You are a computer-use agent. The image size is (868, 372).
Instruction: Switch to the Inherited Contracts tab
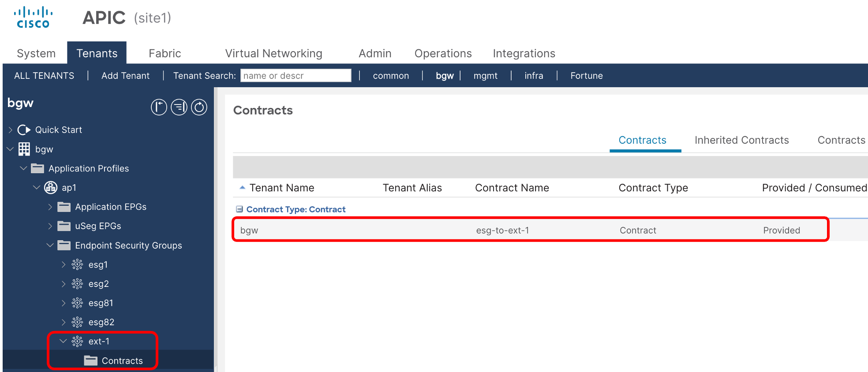point(742,140)
